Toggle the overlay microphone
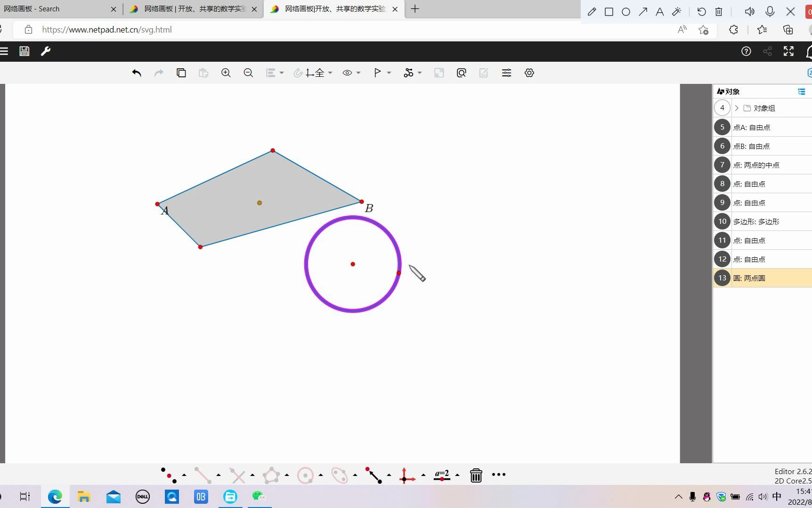The height and width of the screenshot is (508, 812). coord(770,12)
